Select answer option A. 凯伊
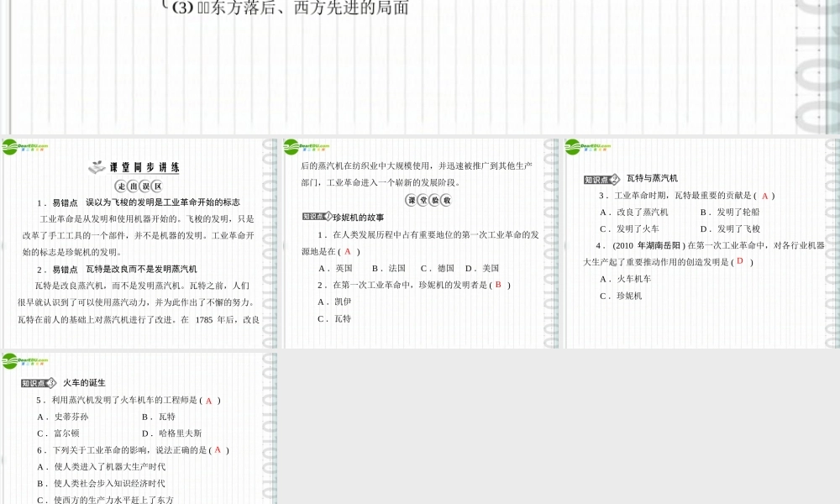 click(334, 302)
